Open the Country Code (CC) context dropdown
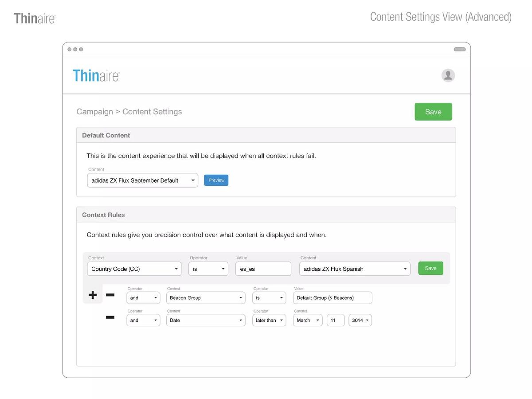Viewport: 532px width, 399px height. (134, 269)
